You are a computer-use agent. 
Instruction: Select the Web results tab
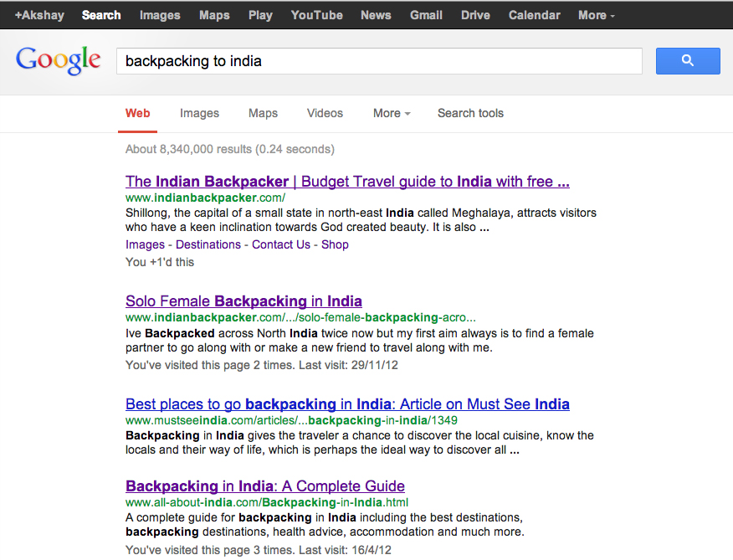[x=137, y=113]
